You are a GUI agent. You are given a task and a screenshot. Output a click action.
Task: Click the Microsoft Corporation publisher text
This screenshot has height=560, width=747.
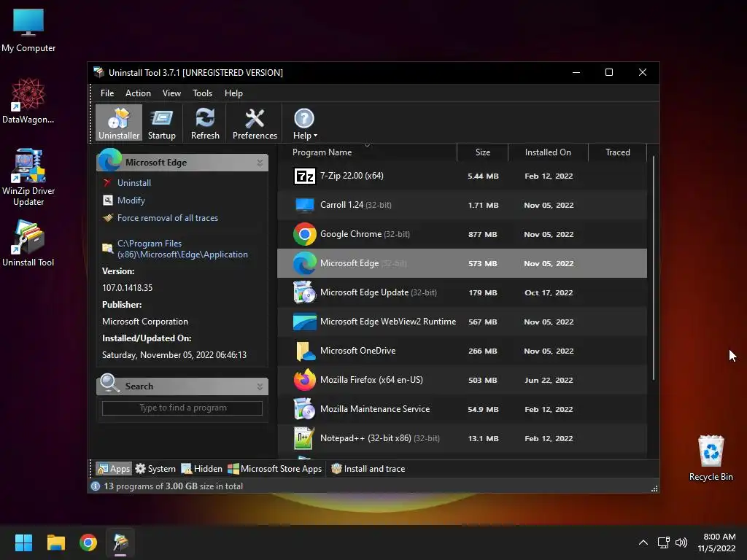pos(145,322)
